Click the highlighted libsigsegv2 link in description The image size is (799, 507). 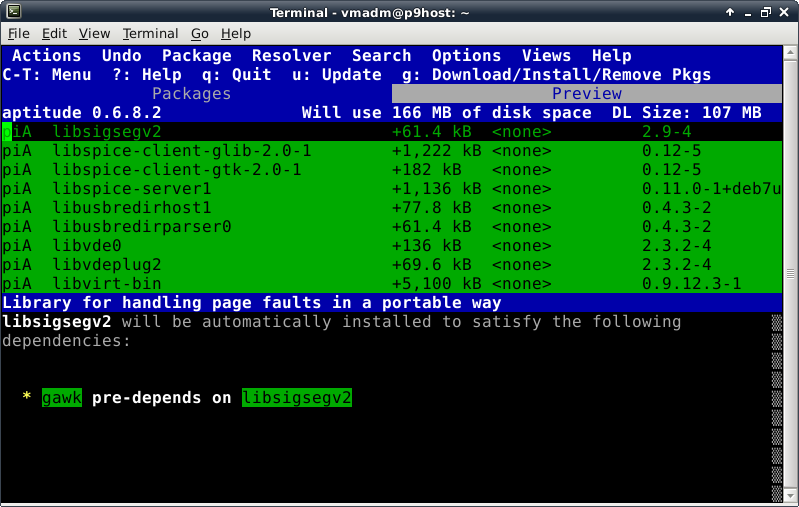point(296,398)
